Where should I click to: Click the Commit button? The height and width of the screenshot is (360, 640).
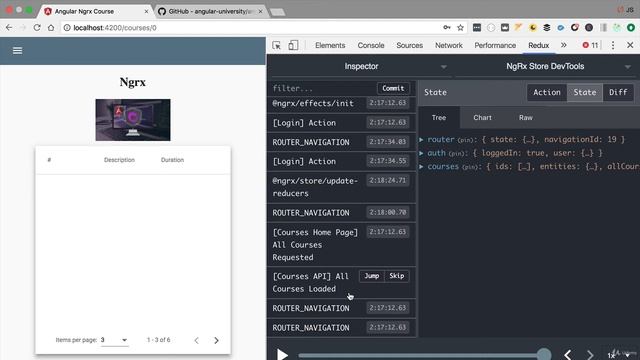coord(393,88)
